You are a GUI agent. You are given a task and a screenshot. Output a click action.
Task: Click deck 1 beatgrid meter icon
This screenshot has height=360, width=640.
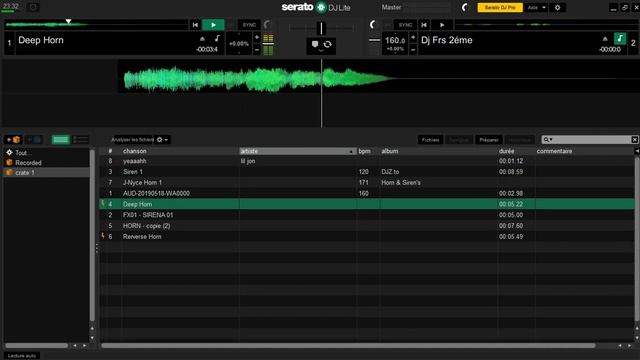tap(268, 44)
